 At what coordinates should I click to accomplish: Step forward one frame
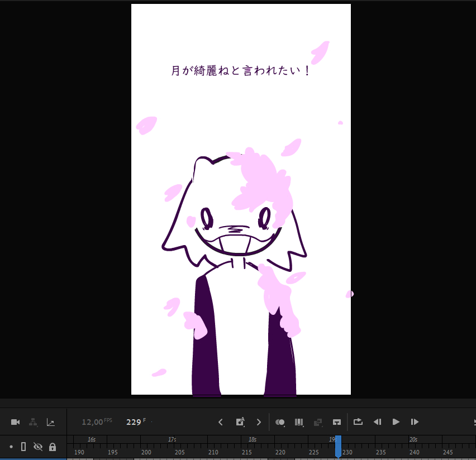[x=415, y=422]
